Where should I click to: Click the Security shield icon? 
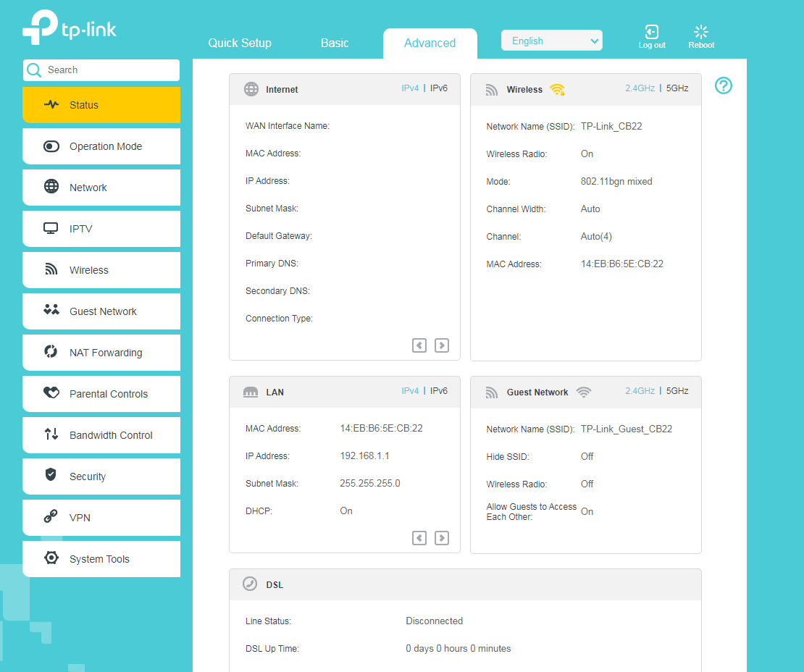[x=51, y=474]
